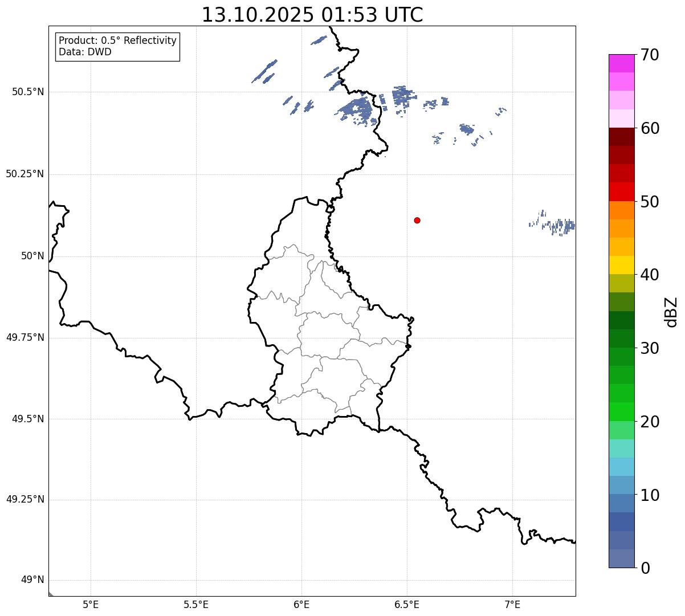Image resolution: width=685 pixels, height=616 pixels.
Task: Click the longitude label '6°E'
Action: (x=301, y=605)
